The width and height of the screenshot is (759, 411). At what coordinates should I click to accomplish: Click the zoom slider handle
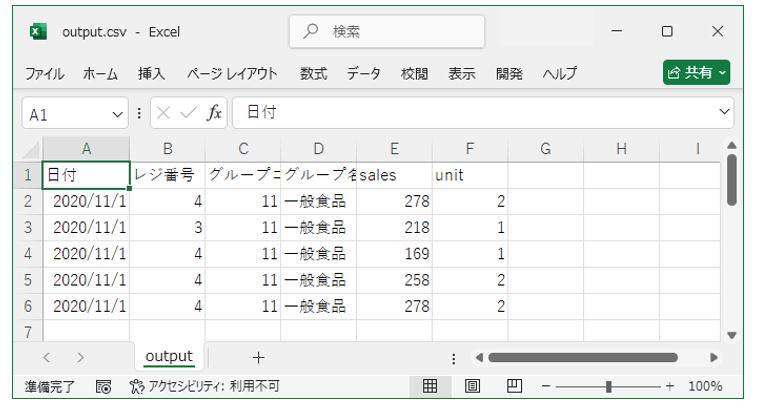pyautogui.click(x=609, y=386)
